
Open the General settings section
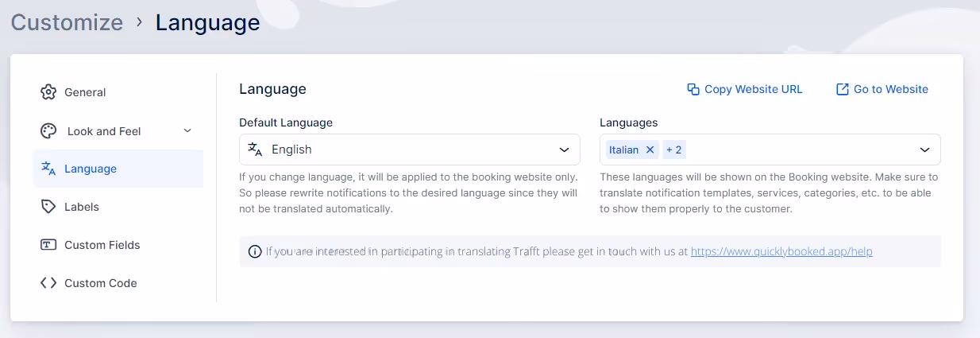point(118,92)
